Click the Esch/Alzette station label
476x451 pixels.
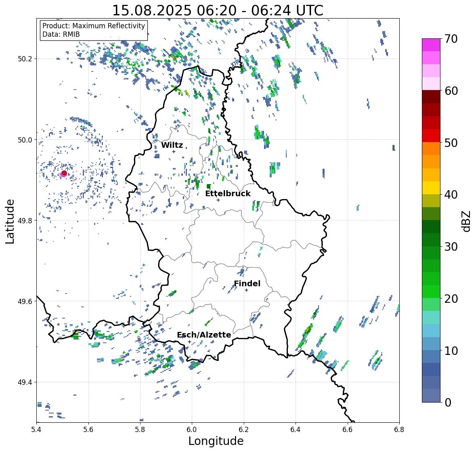(x=204, y=335)
